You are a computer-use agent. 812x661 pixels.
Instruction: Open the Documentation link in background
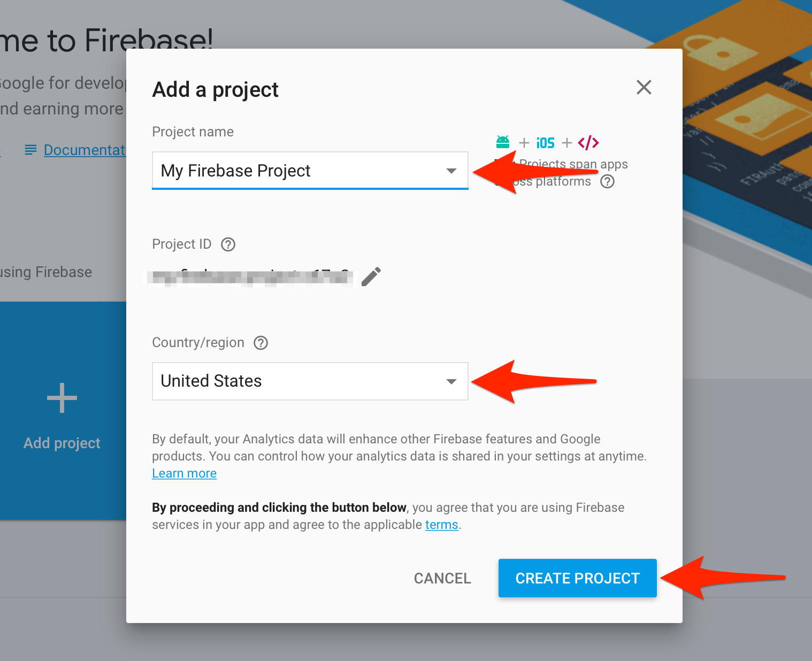85,150
